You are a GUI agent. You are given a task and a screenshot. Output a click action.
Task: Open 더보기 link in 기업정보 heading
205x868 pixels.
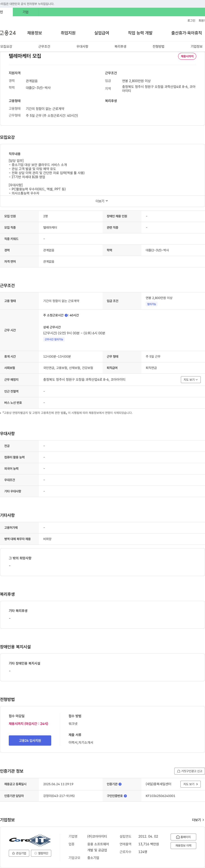(x=198, y=820)
